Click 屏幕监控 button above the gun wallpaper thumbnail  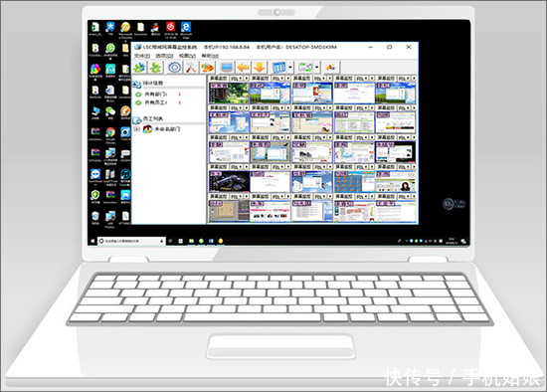(218, 167)
